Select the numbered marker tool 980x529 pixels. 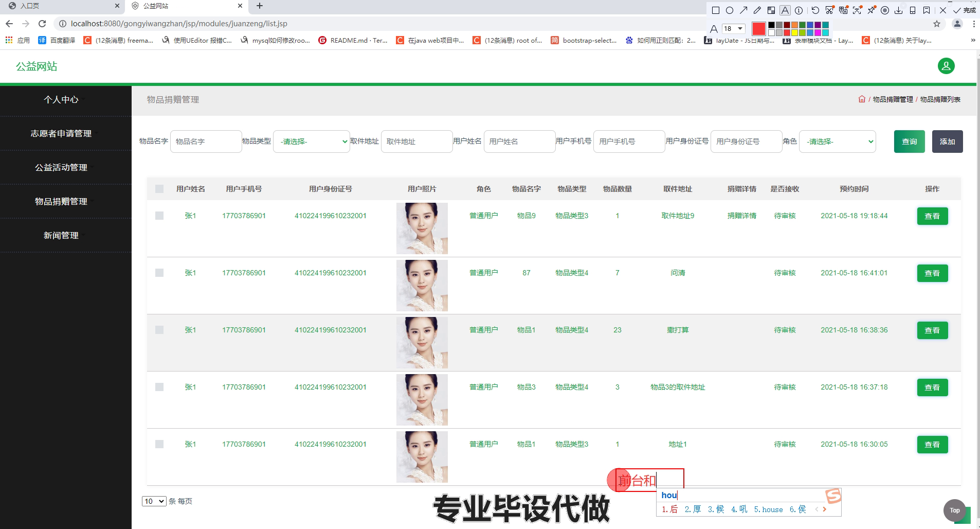click(x=798, y=10)
